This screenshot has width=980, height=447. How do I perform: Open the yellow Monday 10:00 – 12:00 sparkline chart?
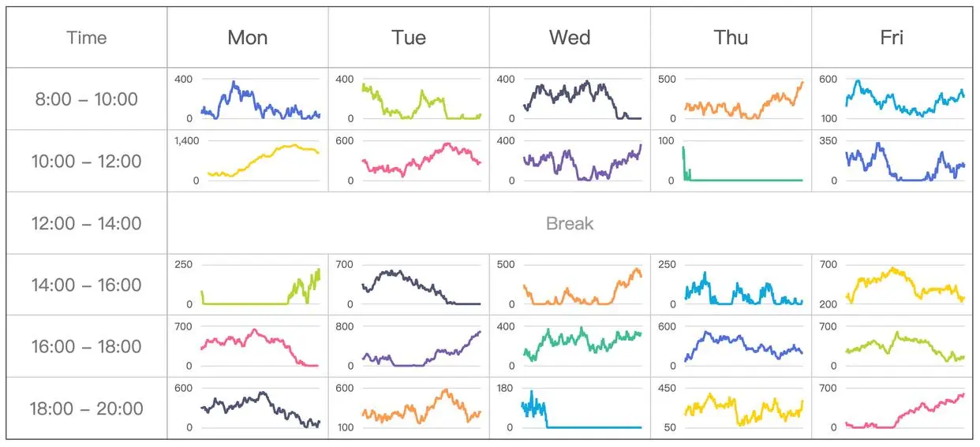click(260, 161)
